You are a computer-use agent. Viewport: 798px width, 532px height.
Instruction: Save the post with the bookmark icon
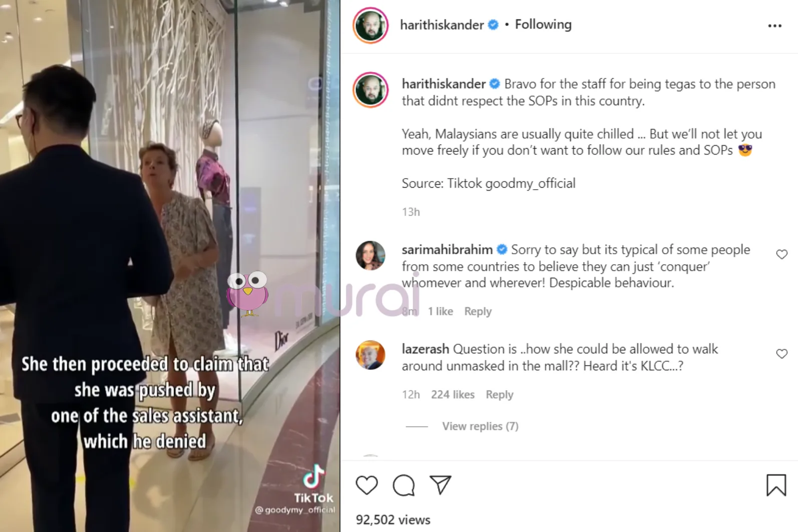776,485
